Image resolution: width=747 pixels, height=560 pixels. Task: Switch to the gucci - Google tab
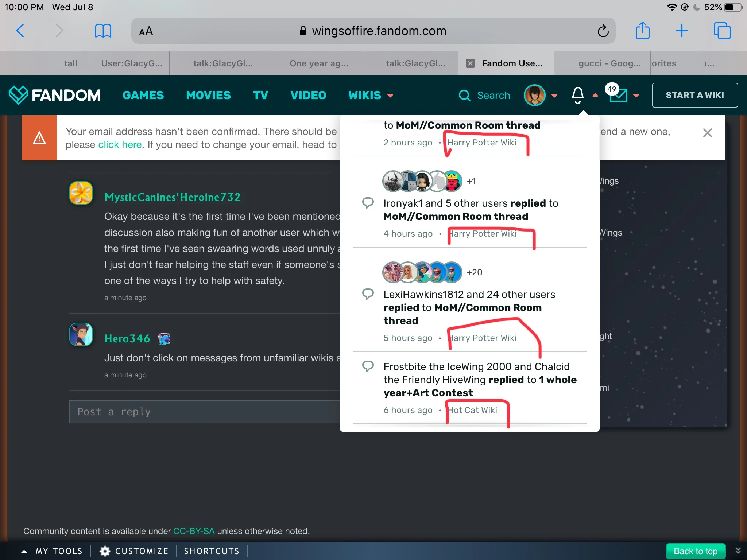click(x=609, y=63)
